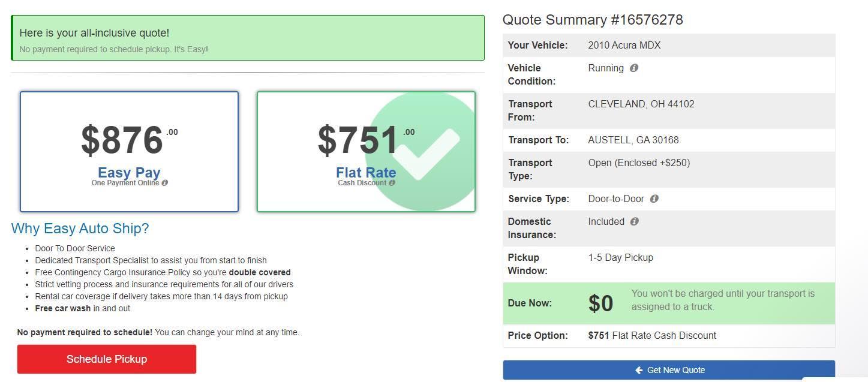Click the Open (Enclosed +$250) transport type text
868x382 pixels.
(x=639, y=163)
